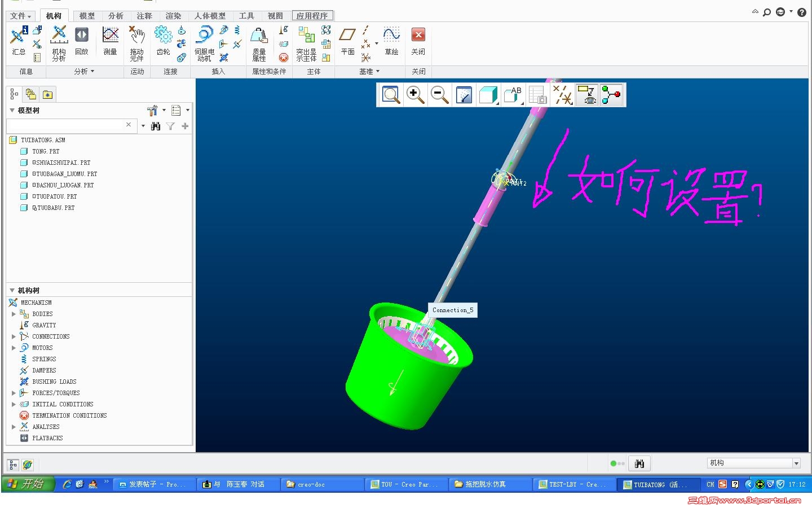Launch 机构分析 mechanism analysis
Screen dimensions: 812x508
[x=59, y=43]
